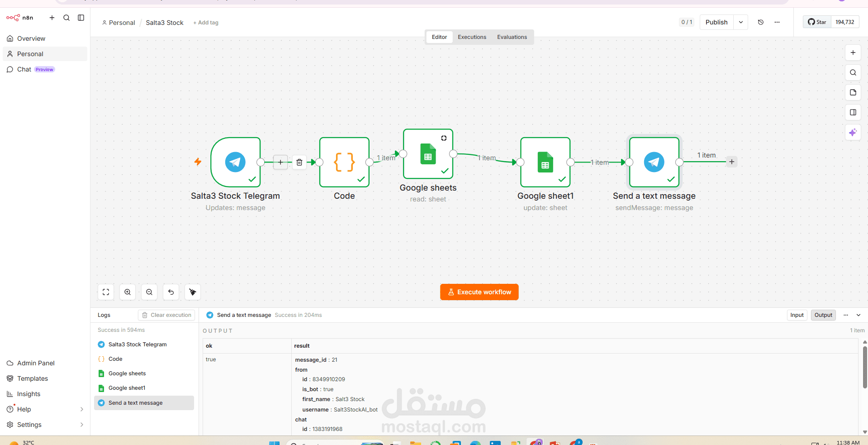Open Personal project

(45, 54)
